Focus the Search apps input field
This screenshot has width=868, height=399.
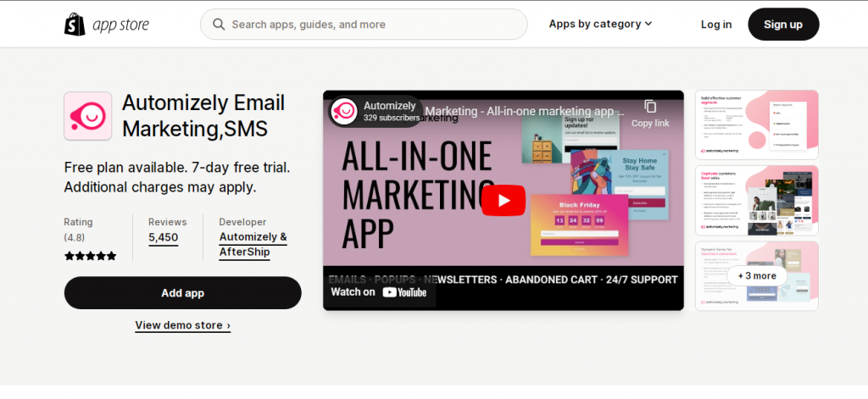coord(364,25)
